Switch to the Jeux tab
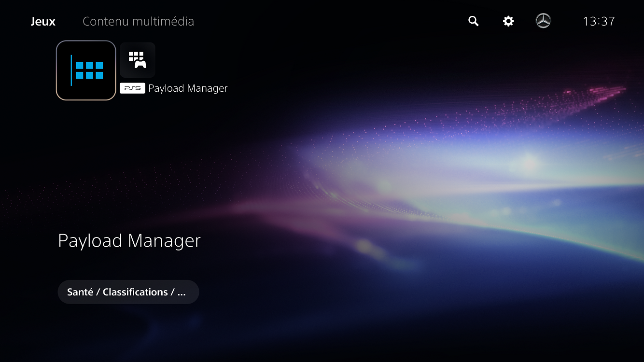 tap(43, 22)
